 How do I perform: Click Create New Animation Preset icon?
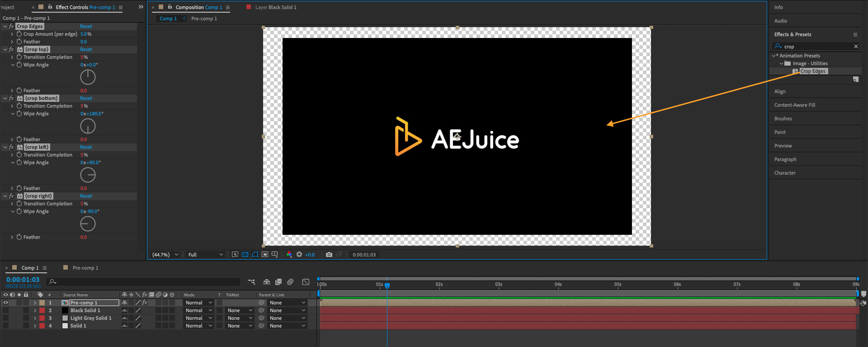(x=856, y=79)
